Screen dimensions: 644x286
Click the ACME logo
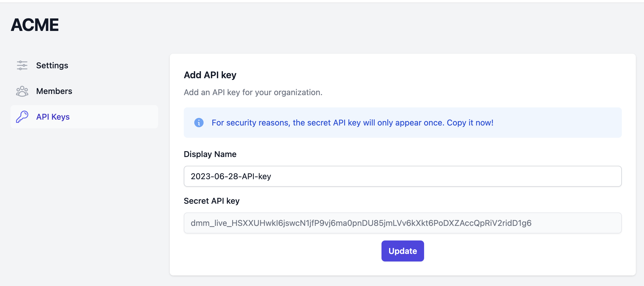click(x=35, y=25)
